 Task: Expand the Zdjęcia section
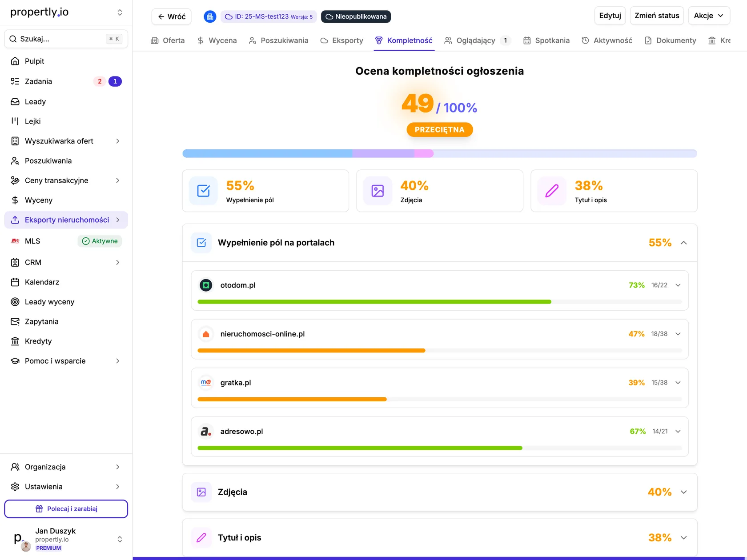click(x=684, y=492)
